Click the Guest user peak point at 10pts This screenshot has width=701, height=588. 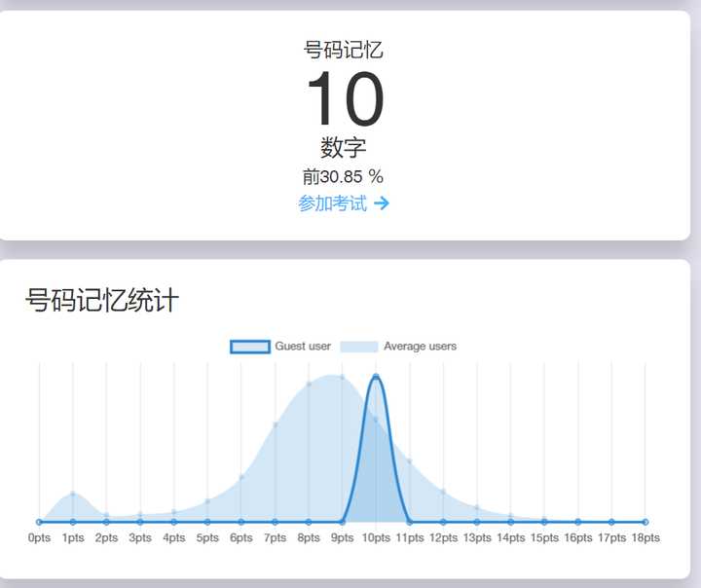click(x=376, y=377)
